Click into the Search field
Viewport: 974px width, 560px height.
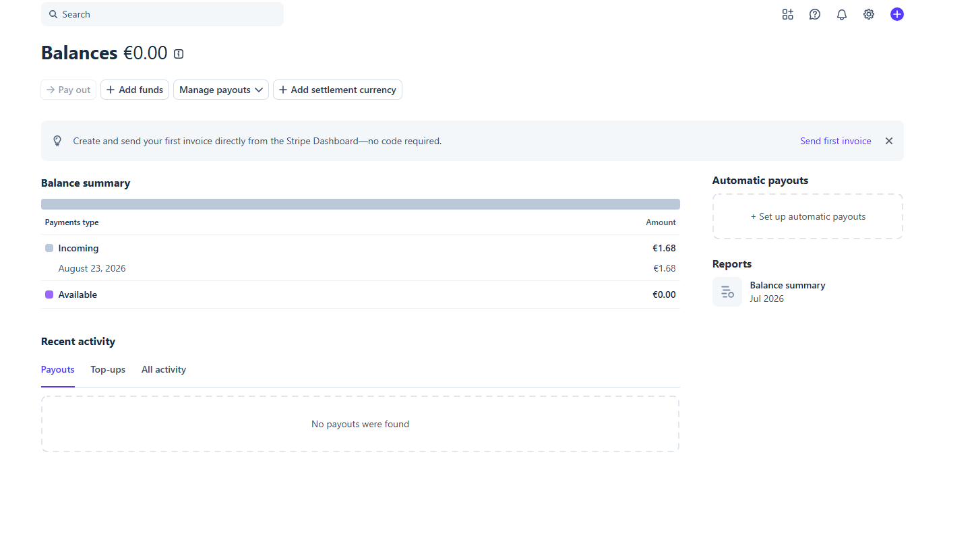162,14
